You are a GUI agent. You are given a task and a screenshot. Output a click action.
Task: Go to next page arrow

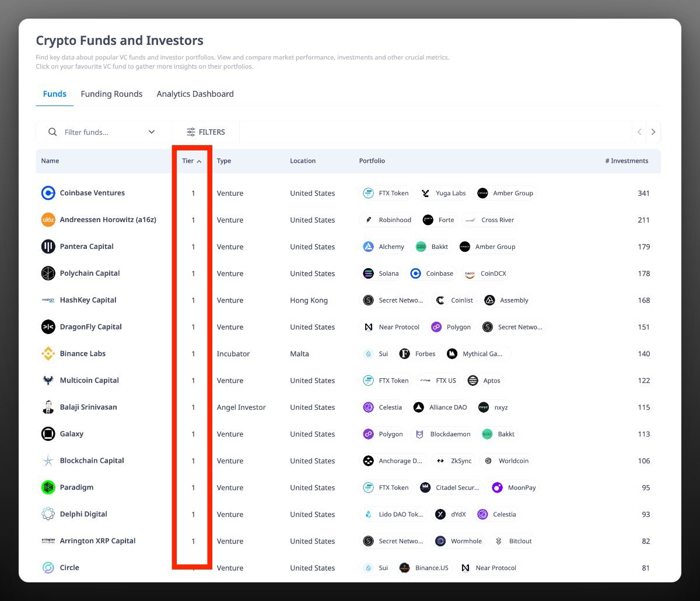pyautogui.click(x=653, y=132)
